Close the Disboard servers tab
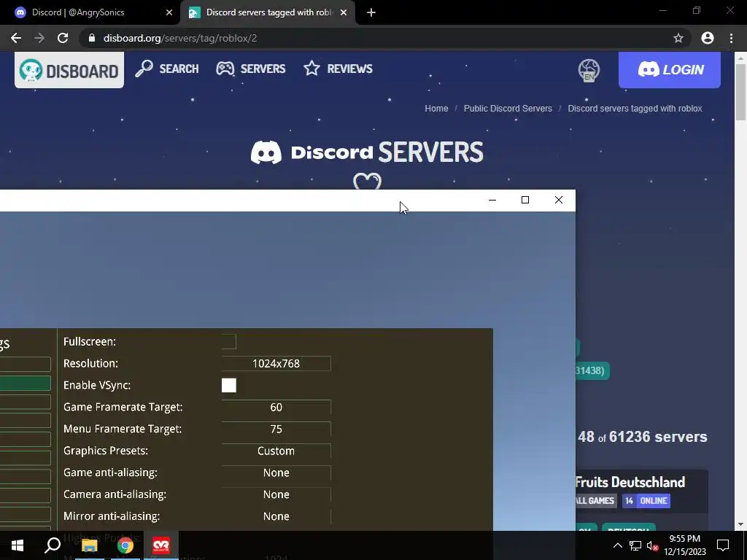Screen dimensions: 747x560 344,13
